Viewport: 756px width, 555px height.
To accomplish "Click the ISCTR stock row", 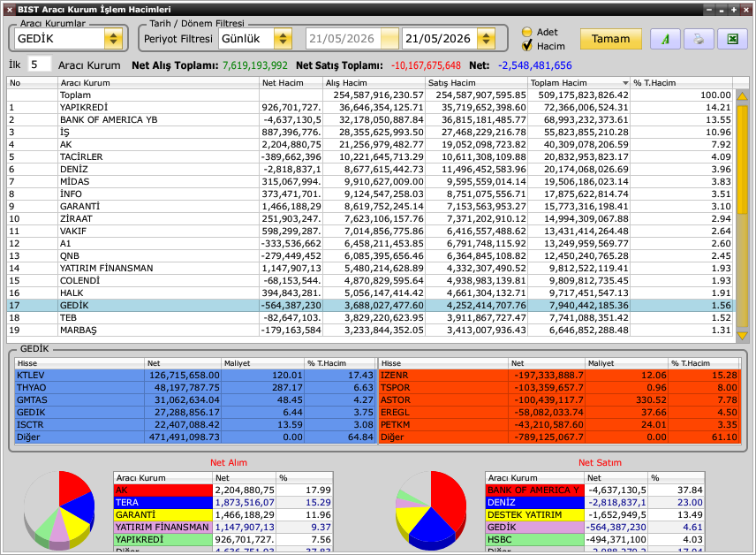I will tap(195, 425).
